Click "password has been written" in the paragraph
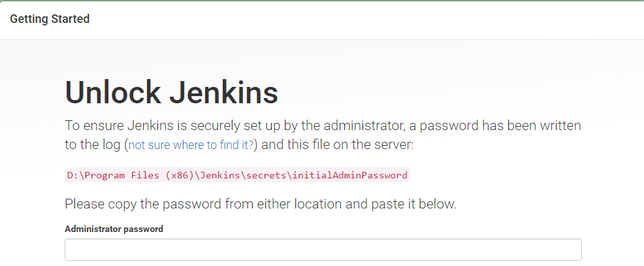This screenshot has width=644, height=266. click(x=500, y=125)
